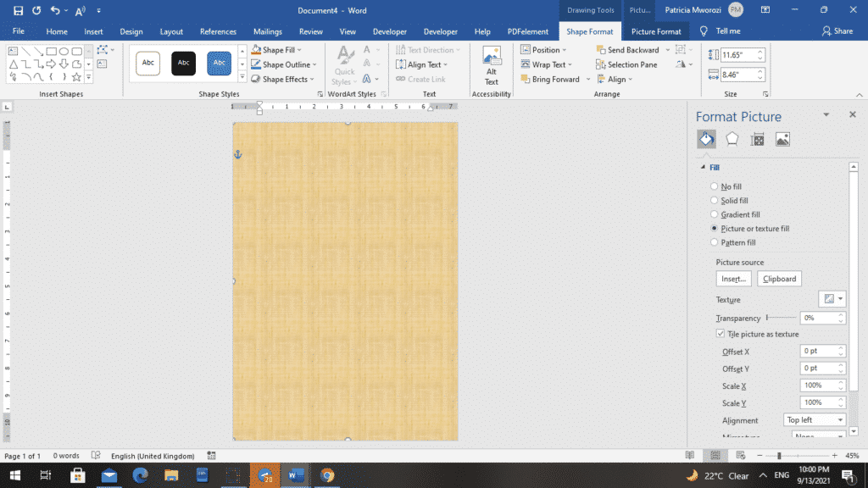This screenshot has height=488, width=868.
Task: Click the Alt Text icon in the ribbon
Action: (491, 64)
